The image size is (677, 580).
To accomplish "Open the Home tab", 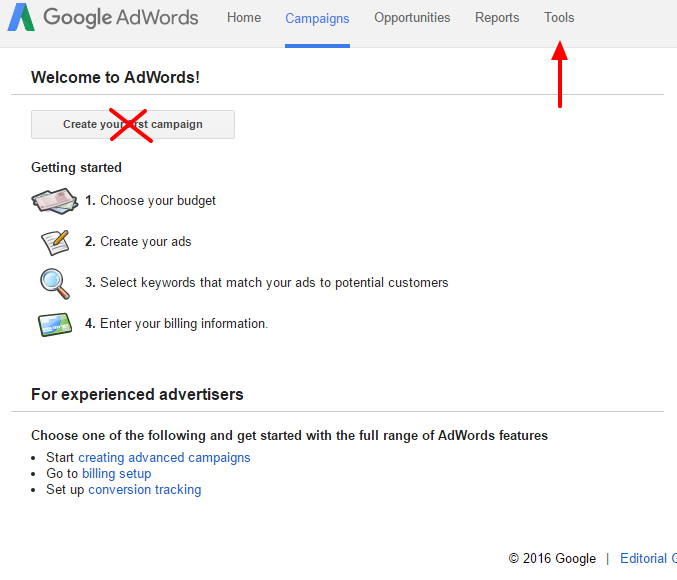I will click(x=244, y=18).
